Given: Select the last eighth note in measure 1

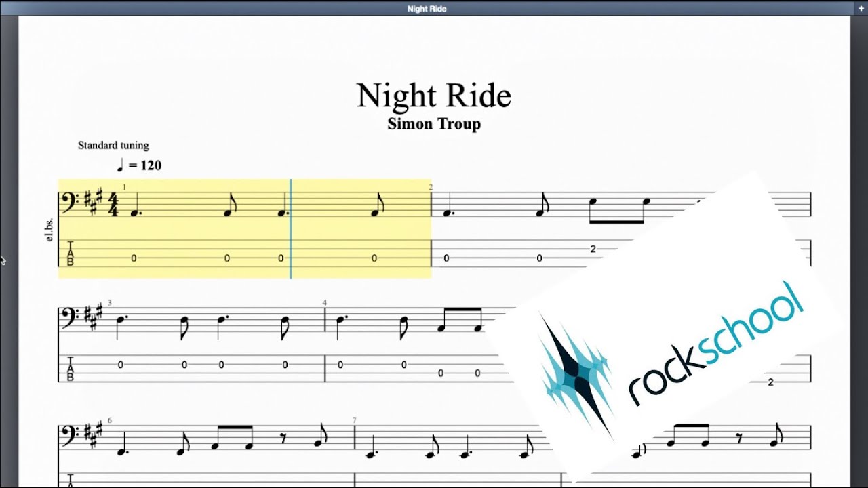Looking at the screenshot, I should tap(376, 205).
